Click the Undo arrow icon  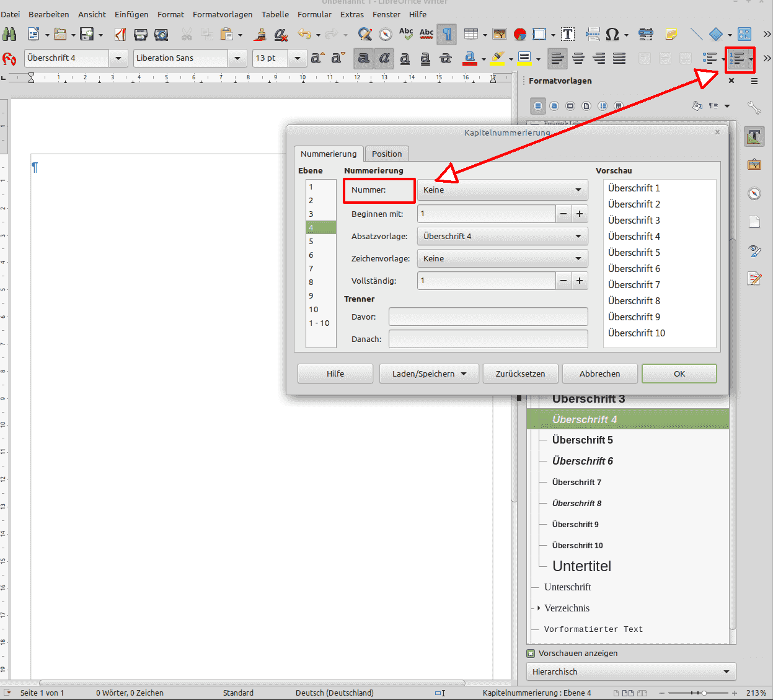(304, 34)
